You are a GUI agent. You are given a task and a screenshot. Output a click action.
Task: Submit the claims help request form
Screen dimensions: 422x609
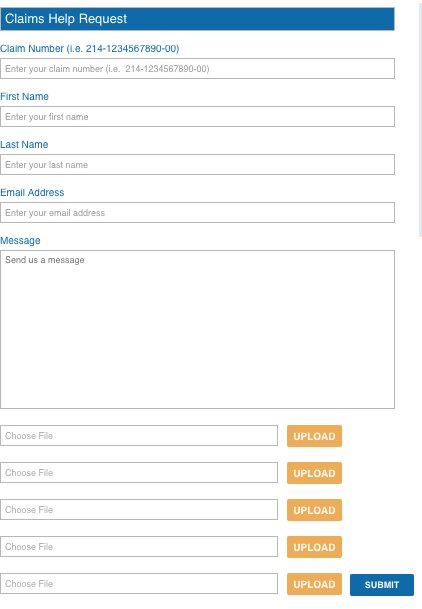pos(382,585)
